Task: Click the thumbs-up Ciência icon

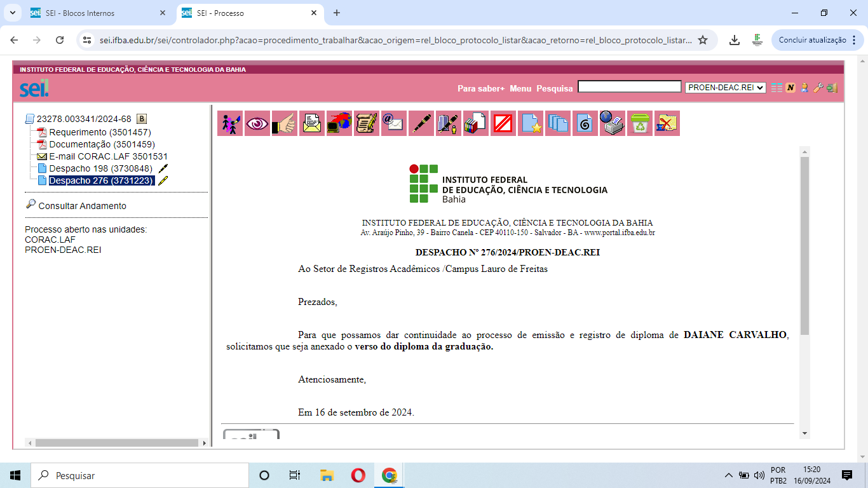Action: coord(285,123)
